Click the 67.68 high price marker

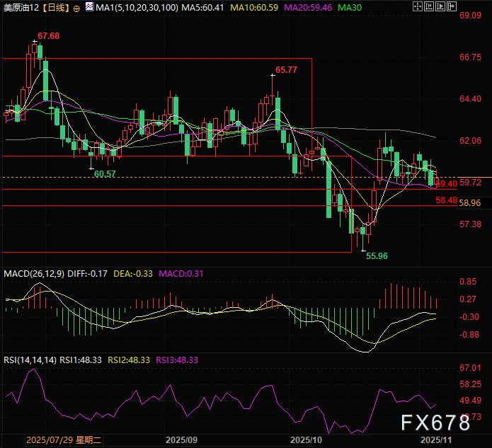tap(48, 35)
